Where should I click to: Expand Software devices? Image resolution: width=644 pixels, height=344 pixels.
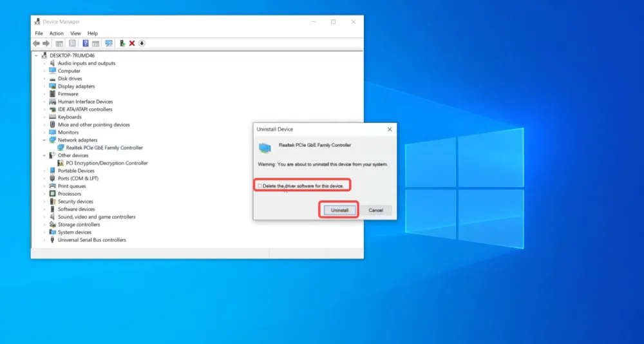pyautogui.click(x=44, y=209)
